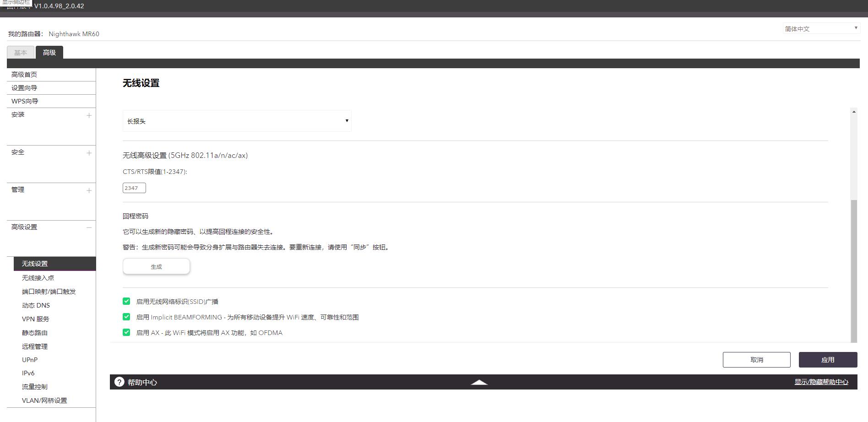
Task: Open 无线接入点 in the sidebar
Action: click(x=38, y=277)
